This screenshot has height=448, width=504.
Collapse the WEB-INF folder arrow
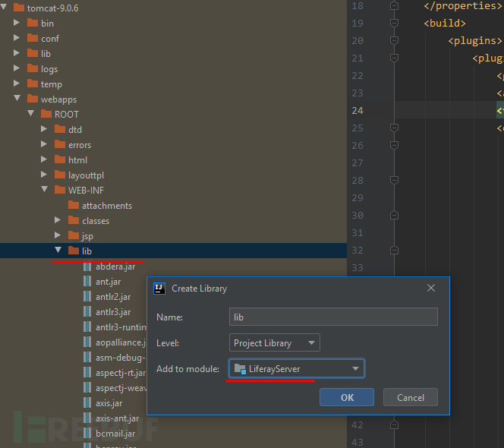[x=45, y=189]
